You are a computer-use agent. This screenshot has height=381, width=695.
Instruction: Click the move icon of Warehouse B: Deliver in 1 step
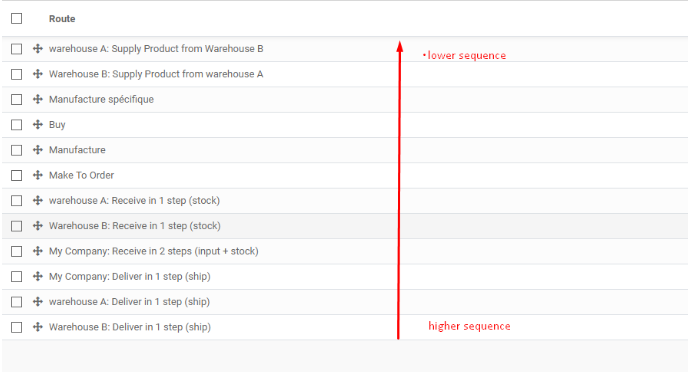coord(38,327)
